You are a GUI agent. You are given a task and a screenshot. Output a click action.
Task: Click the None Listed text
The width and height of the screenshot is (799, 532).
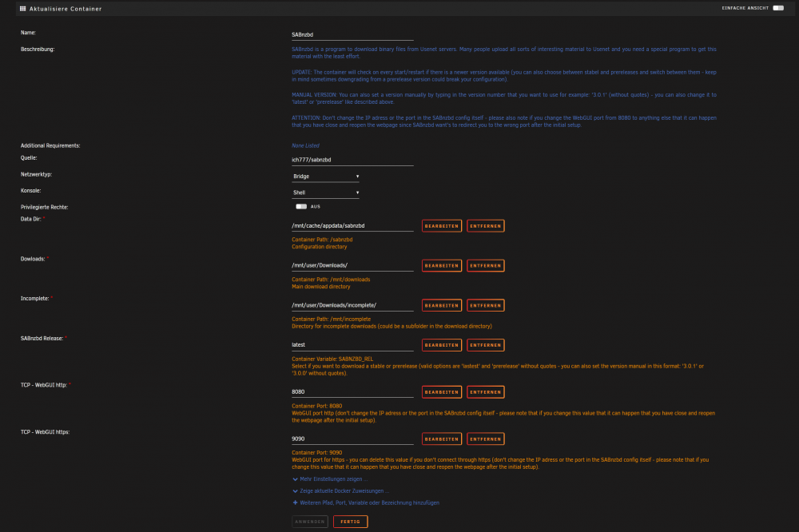pyautogui.click(x=306, y=145)
